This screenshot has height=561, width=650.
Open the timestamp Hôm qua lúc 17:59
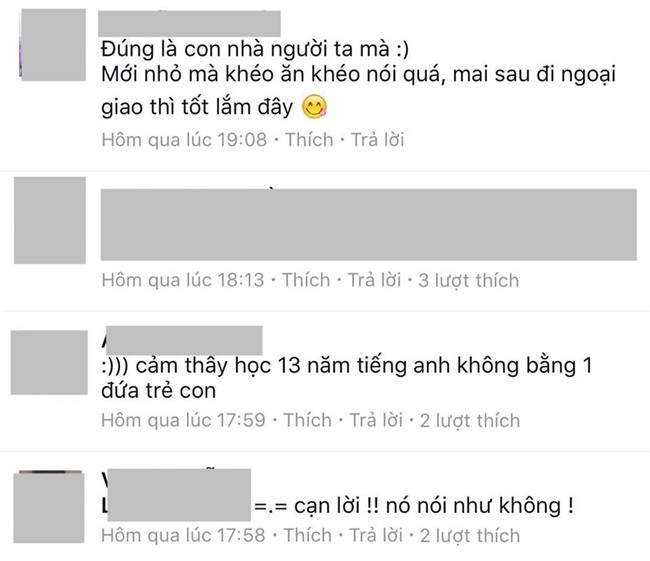pyautogui.click(x=183, y=420)
